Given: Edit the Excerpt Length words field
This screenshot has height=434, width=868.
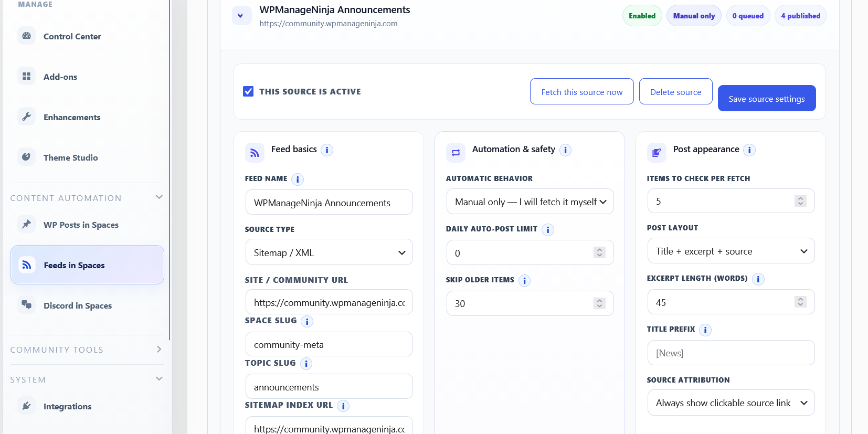Looking at the screenshot, I should tap(731, 302).
